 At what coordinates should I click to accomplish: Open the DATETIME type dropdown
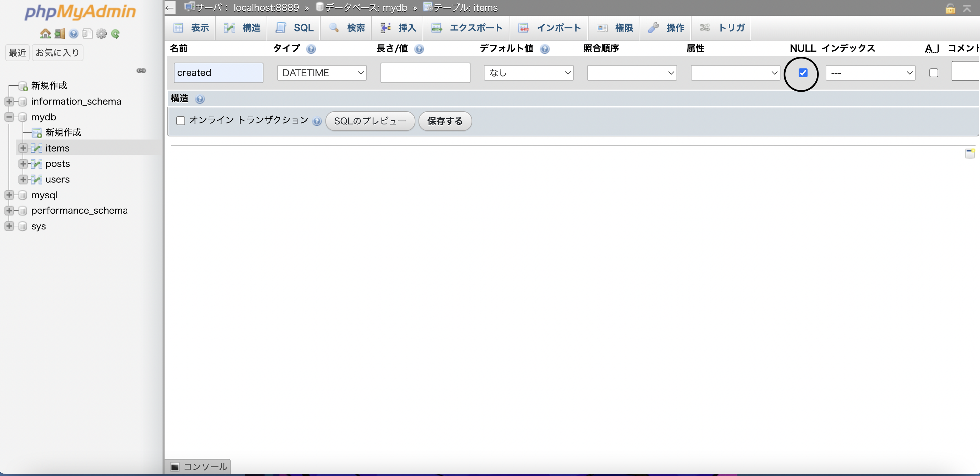tap(321, 72)
